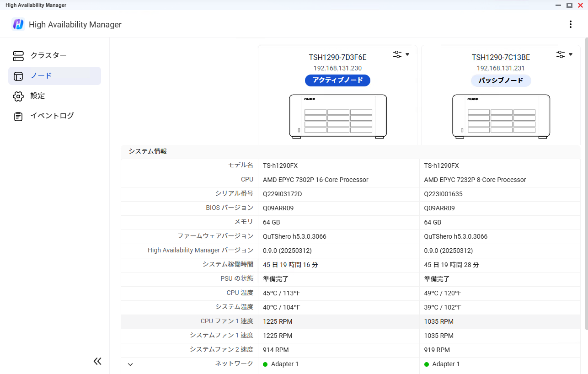588x374 pixels.
Task: Open the settings slider icon for TSH1290-7D3F6E
Action: (397, 54)
